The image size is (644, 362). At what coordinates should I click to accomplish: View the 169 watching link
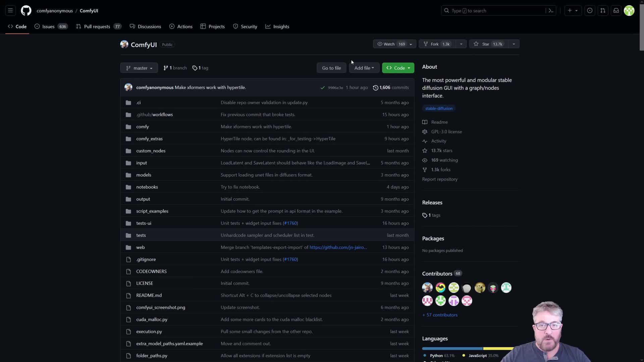tap(440, 160)
